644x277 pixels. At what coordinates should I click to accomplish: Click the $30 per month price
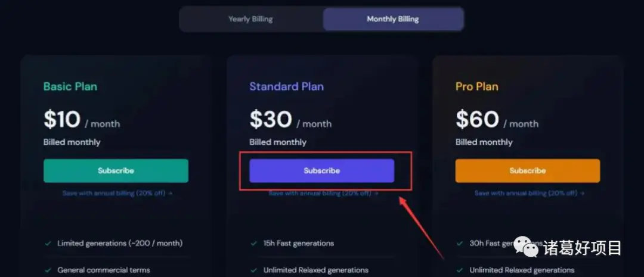tap(290, 120)
